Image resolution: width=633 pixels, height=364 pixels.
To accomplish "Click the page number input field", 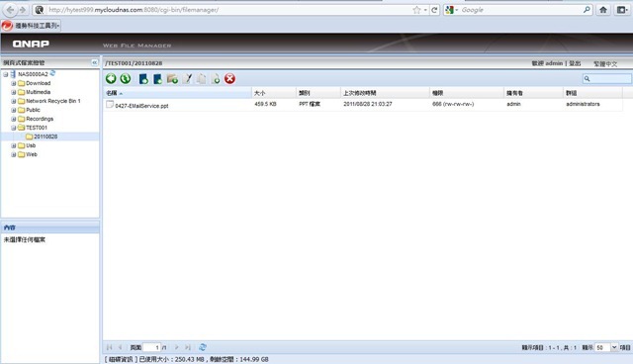I will point(151,347).
